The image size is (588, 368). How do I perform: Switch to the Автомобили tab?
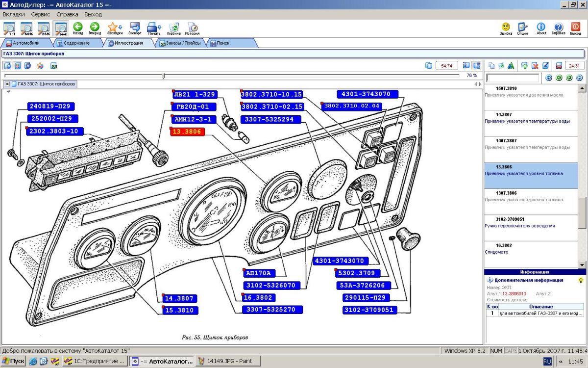tap(26, 43)
